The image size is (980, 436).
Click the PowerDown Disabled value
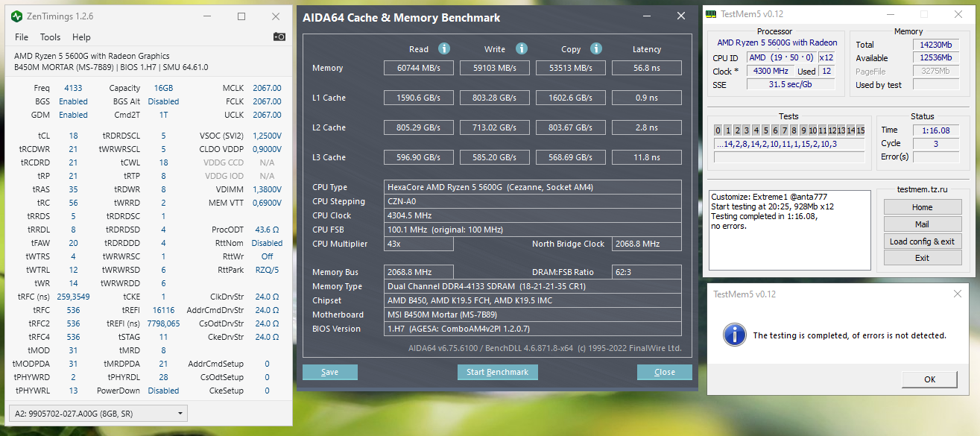coord(163,391)
